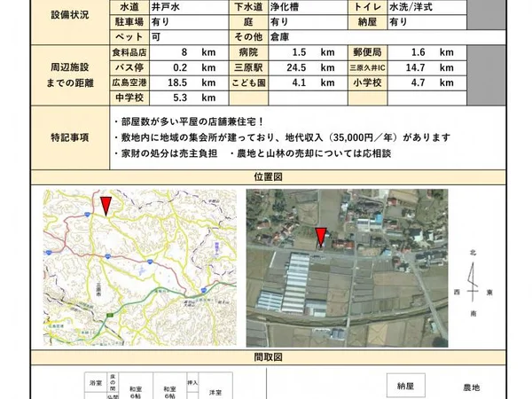This screenshot has height=399, width=532.
Task: Click the north compass arrow
Action: click(473, 283)
